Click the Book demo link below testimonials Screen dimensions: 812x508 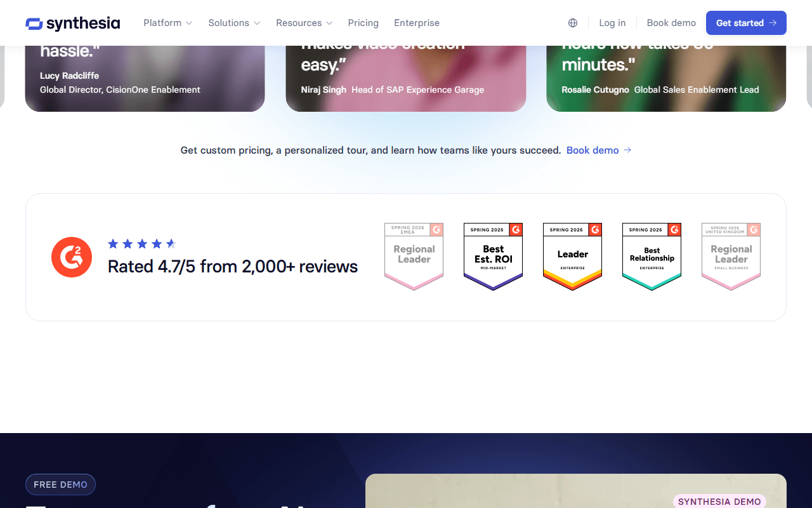(x=599, y=150)
